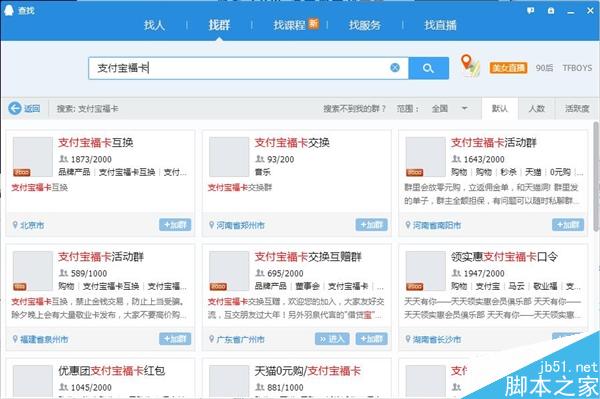Click avatar thumbnail of 支付宝福卡交换 group

coord(229,157)
